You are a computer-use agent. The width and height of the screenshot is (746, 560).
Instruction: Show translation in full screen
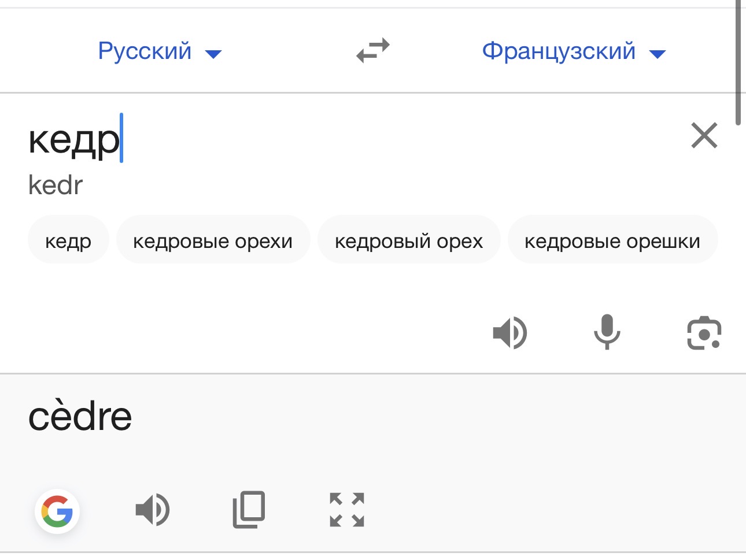click(347, 510)
